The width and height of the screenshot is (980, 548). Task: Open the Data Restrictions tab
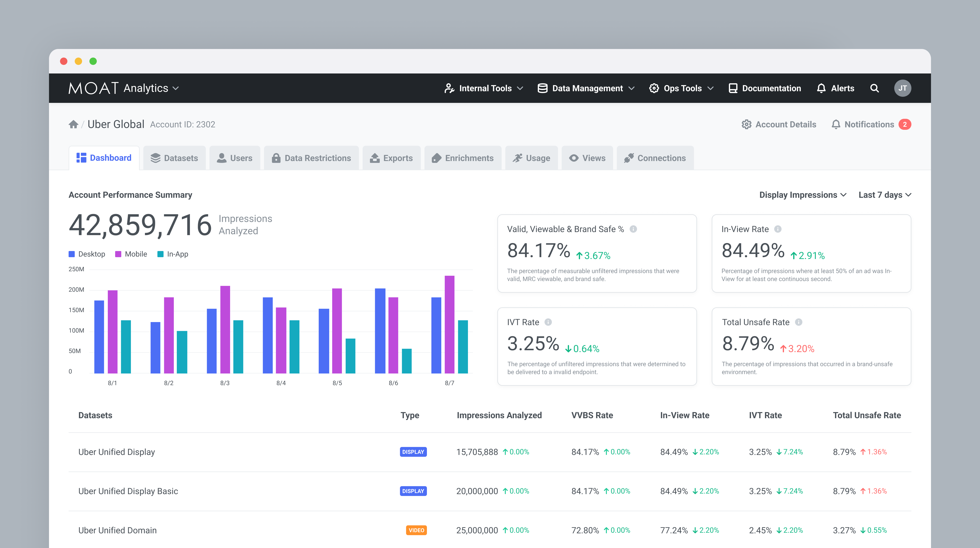311,158
